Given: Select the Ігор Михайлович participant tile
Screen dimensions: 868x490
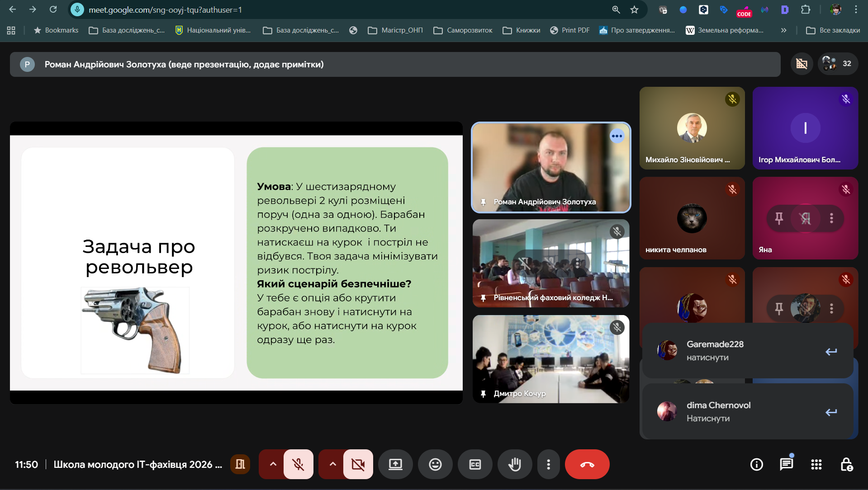Looking at the screenshot, I should click(805, 128).
